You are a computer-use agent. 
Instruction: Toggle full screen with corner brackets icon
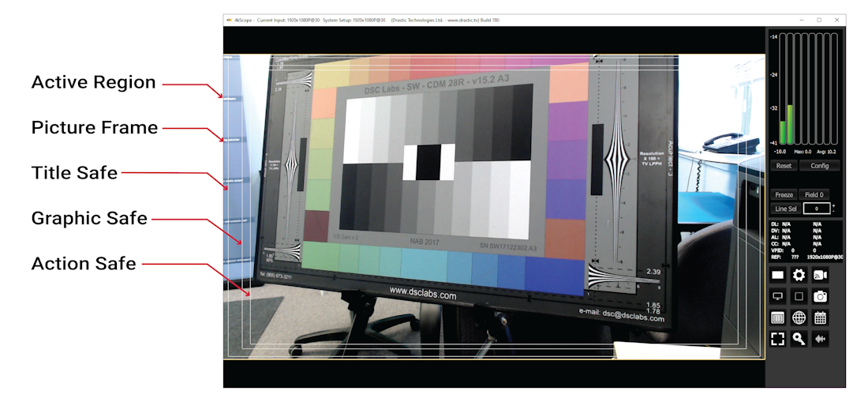(x=778, y=339)
